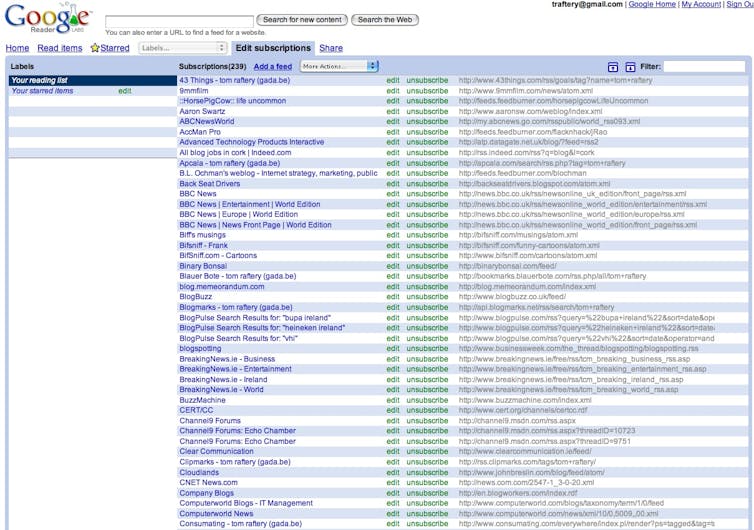This screenshot has width=754, height=530.
Task: Edit the Bifsniff - Frank subscription
Action: (x=393, y=245)
